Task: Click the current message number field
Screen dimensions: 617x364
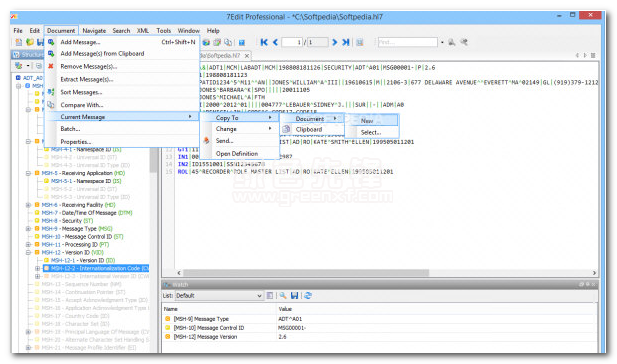Action: point(292,42)
